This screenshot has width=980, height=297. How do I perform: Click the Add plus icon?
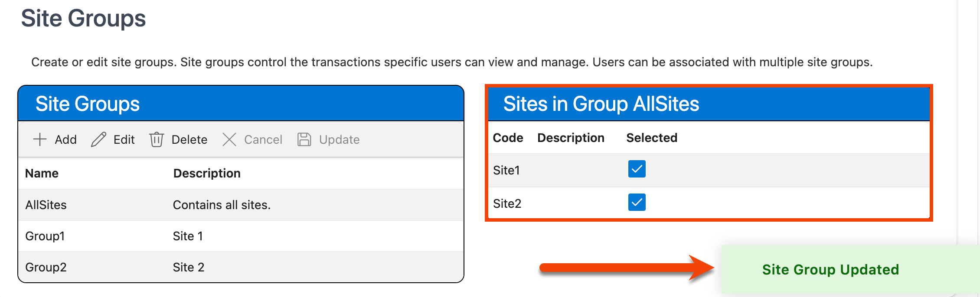click(40, 139)
